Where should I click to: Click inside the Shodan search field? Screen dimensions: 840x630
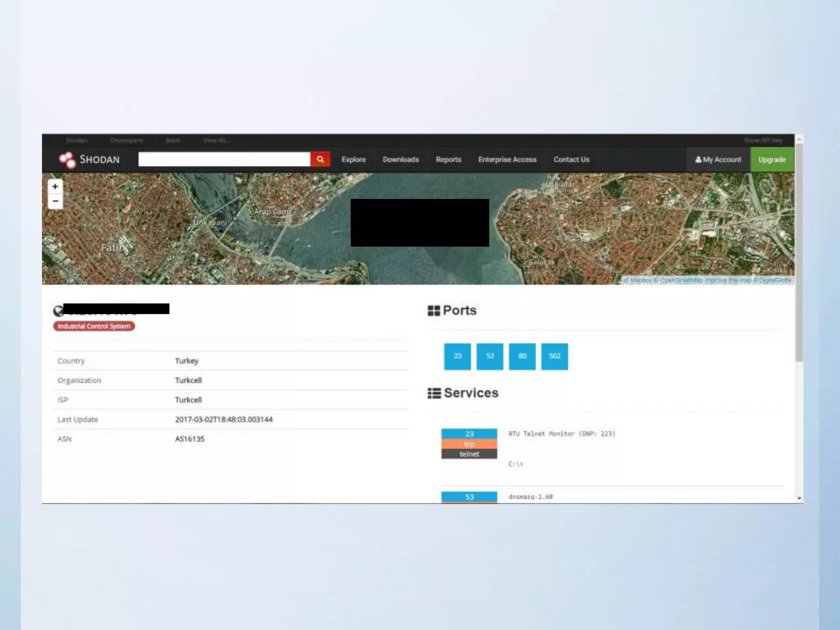224,159
